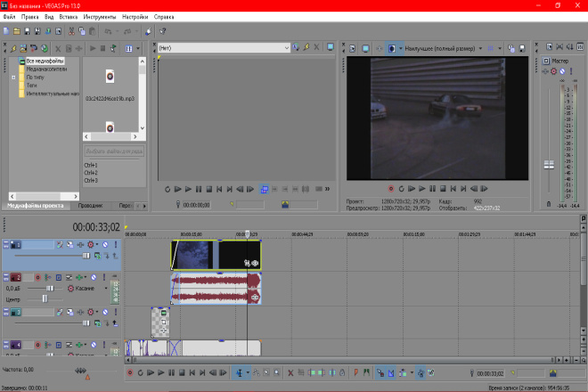Open a project with the folder icon
Viewport: 588px width, 392px height.
click(x=17, y=31)
